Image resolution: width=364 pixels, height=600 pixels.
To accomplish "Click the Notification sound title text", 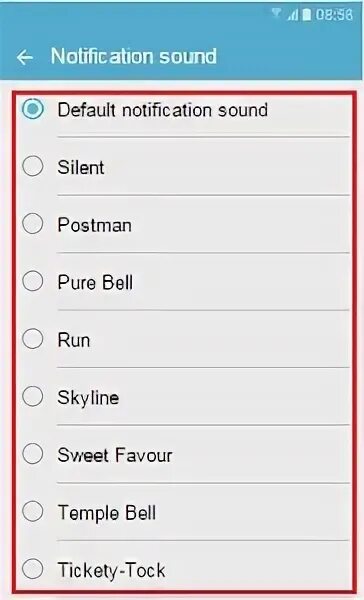I will point(134,56).
